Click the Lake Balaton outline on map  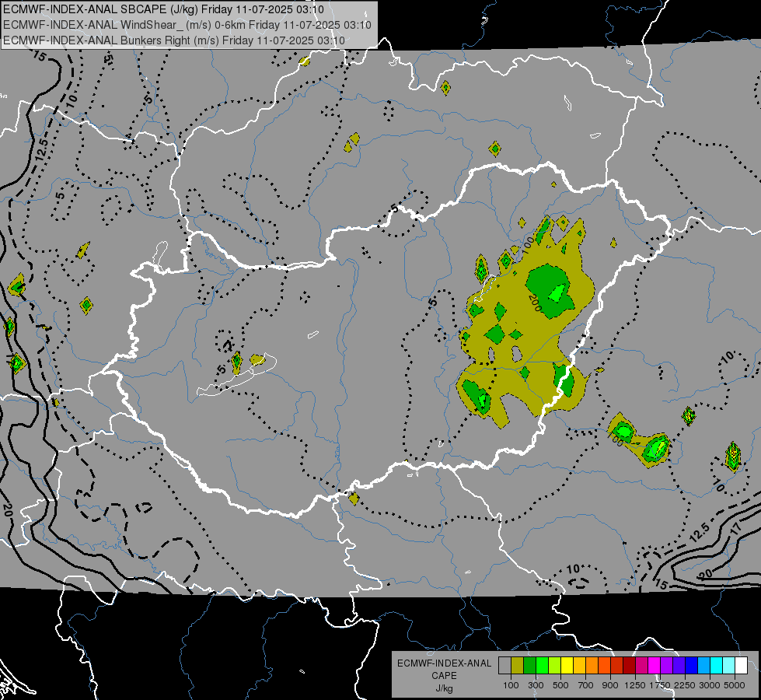(236, 375)
